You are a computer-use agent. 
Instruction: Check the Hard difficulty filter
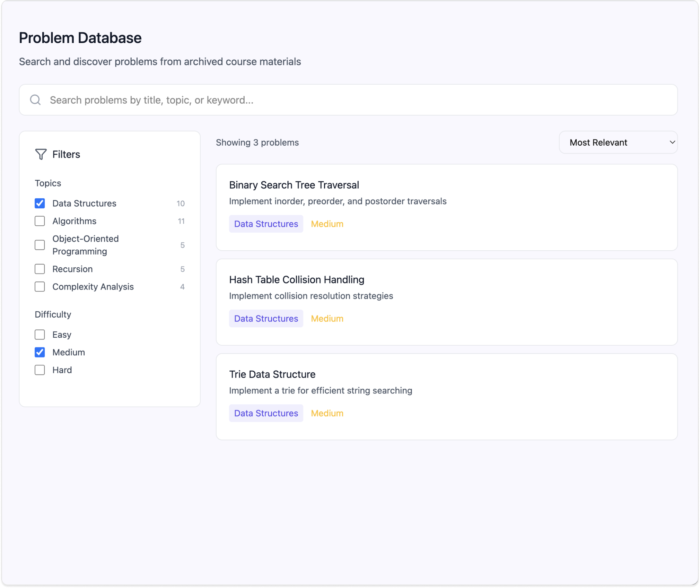pos(40,370)
